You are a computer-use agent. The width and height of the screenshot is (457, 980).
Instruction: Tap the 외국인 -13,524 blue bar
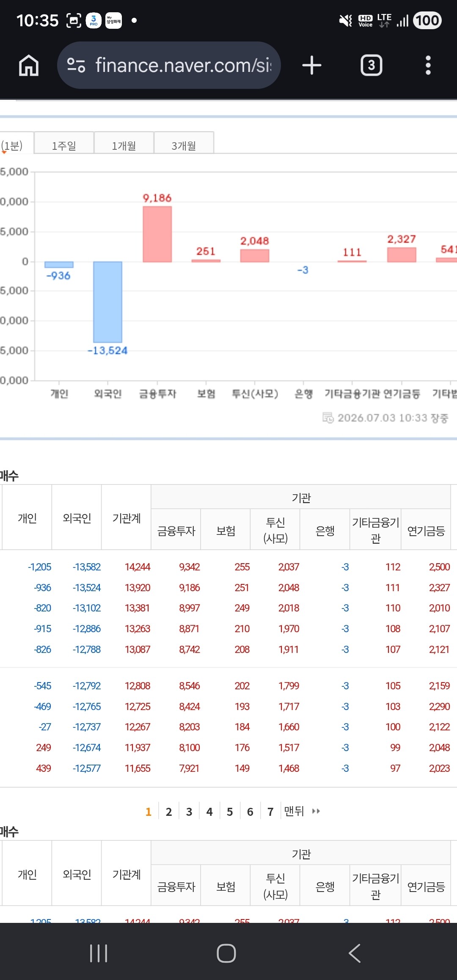(108, 302)
